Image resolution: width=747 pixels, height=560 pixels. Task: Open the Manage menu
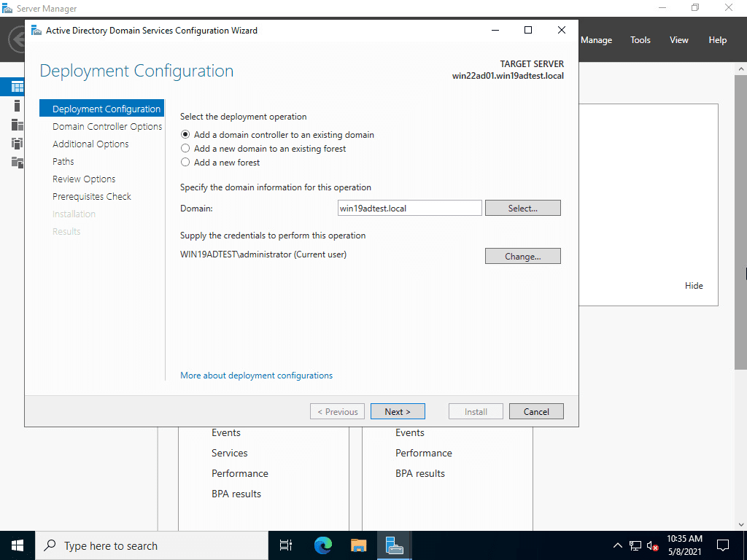tap(596, 40)
